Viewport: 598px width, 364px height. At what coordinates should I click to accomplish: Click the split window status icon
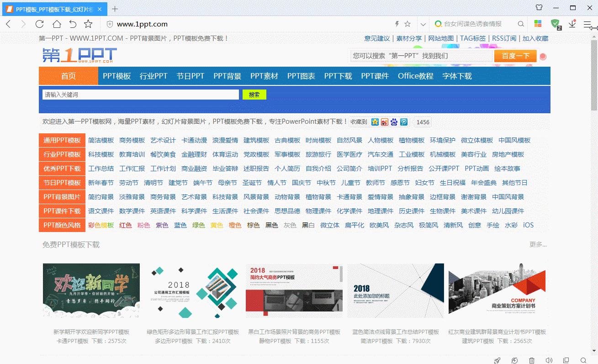[566, 360]
